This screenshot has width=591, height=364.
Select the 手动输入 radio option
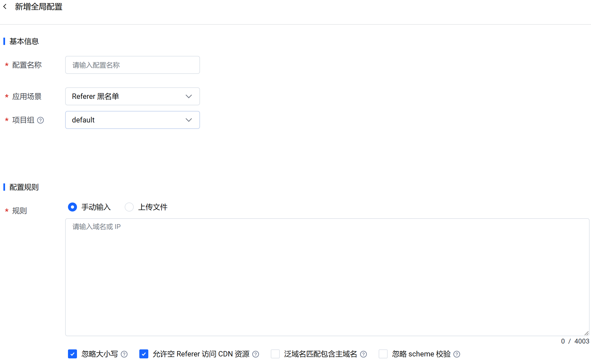point(72,207)
